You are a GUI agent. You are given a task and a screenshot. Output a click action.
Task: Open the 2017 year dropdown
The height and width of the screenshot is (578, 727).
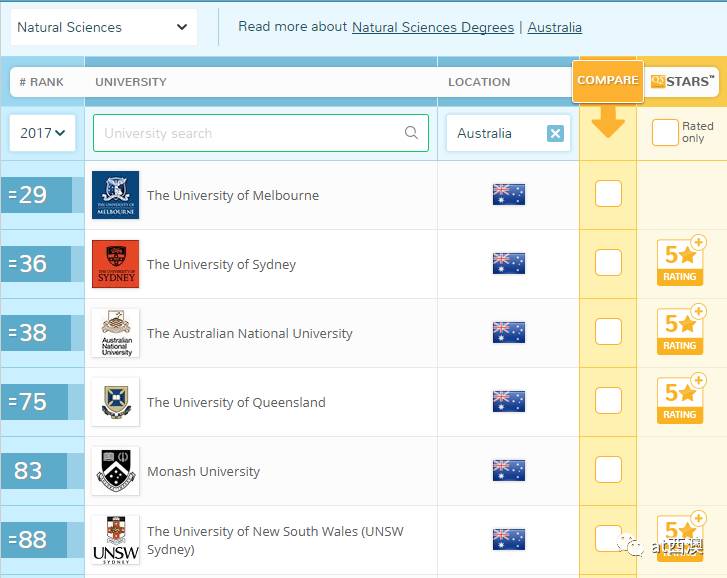point(42,133)
